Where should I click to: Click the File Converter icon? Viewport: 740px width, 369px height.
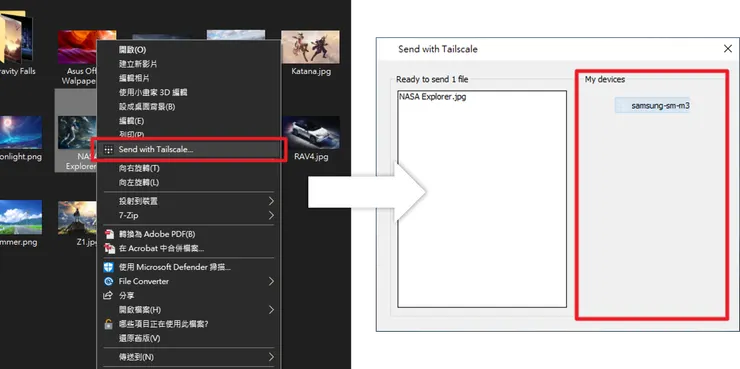(x=109, y=281)
